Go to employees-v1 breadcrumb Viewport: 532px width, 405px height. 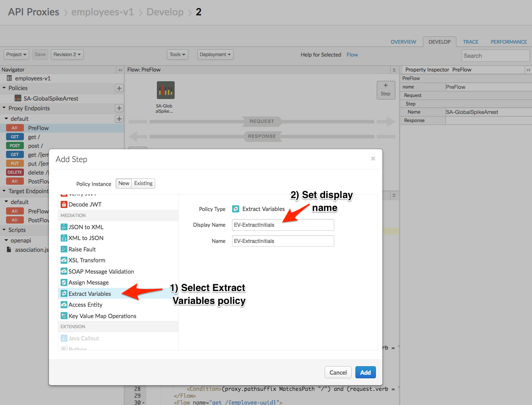click(102, 12)
